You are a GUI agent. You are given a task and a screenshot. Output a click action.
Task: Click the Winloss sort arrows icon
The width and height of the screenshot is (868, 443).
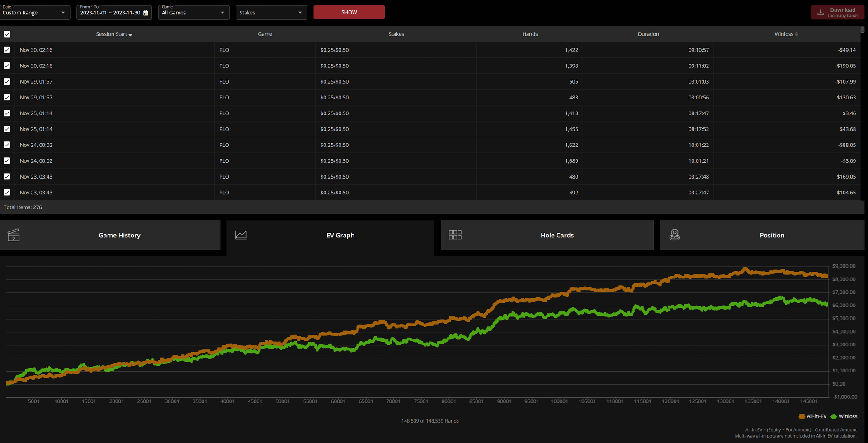coord(797,34)
